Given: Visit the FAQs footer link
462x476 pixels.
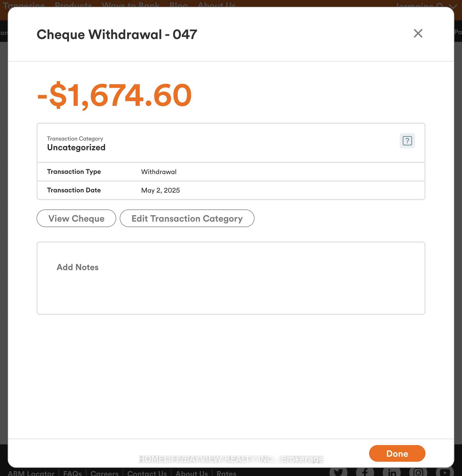Looking at the screenshot, I should [x=72, y=473].
